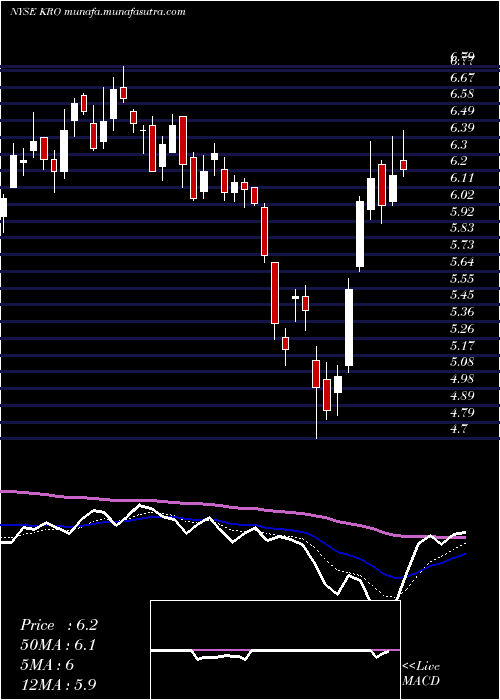Viewport: 500px width, 700px height.
Task: Click the 4.7 price axis label
Action: (x=458, y=429)
